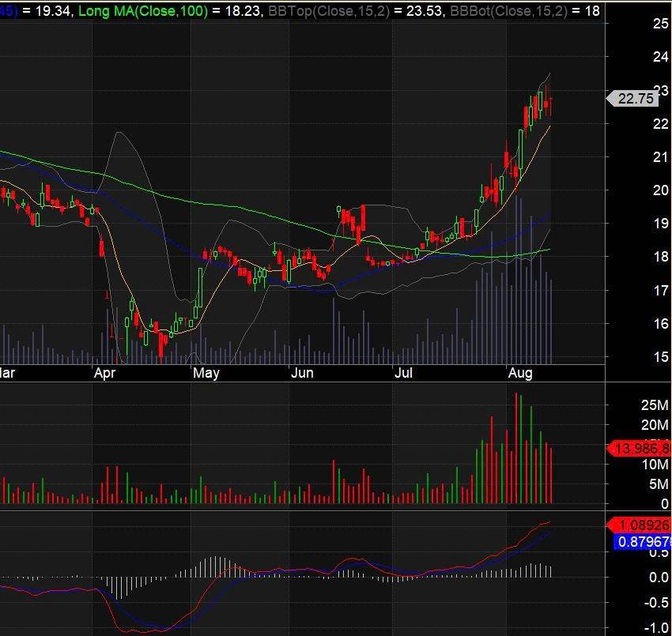672x636 pixels.
Task: Click the BBTop(Close,15,2) legend label
Action: 329,11
